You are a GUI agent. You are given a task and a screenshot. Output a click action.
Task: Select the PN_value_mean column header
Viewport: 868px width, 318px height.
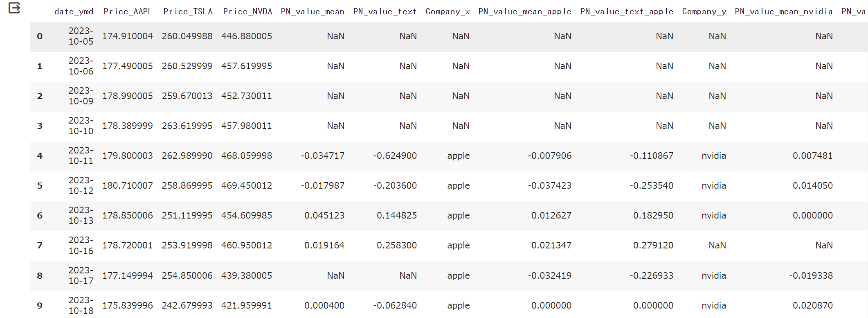pos(313,12)
